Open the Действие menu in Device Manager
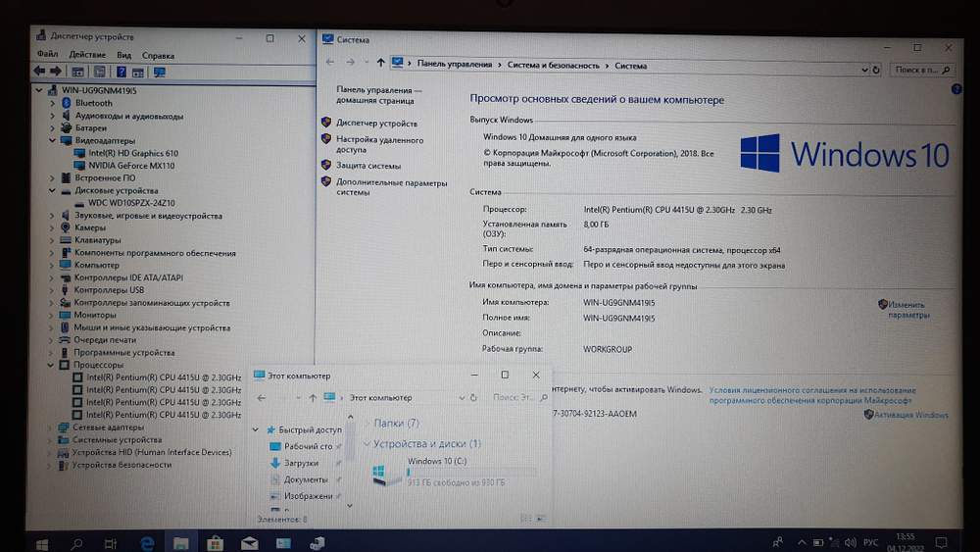 pyautogui.click(x=87, y=55)
